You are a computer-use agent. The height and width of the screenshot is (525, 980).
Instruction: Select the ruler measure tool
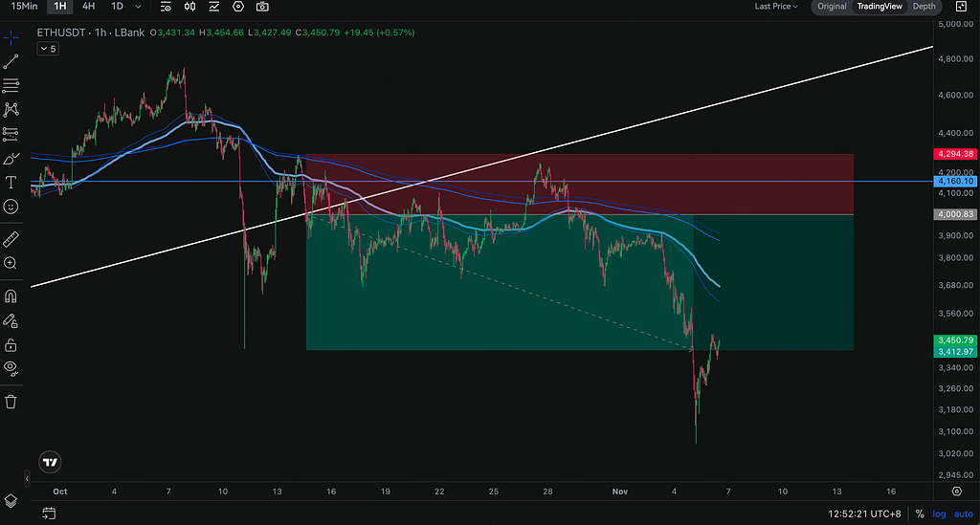pos(11,239)
